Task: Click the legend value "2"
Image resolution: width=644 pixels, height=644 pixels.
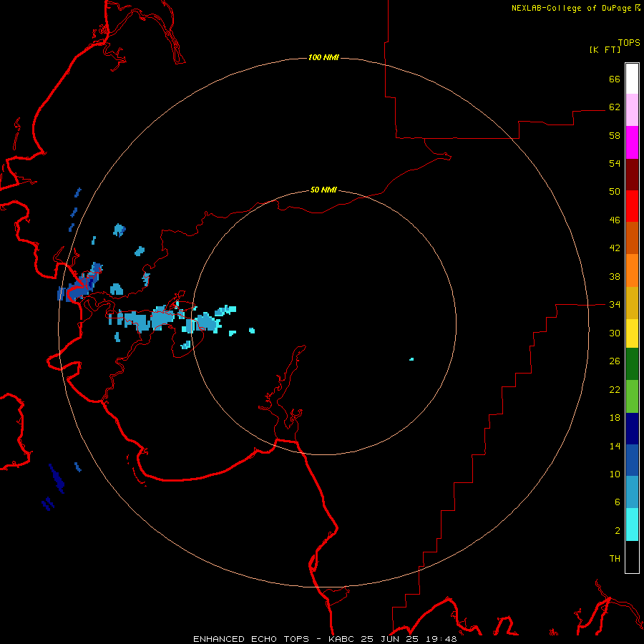Action: click(x=618, y=531)
